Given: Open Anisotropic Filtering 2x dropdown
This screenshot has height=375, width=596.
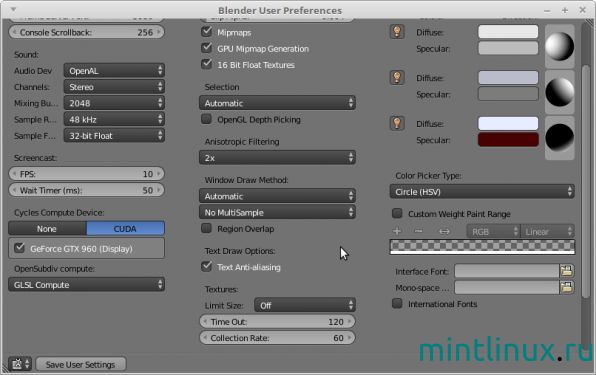Looking at the screenshot, I should click(277, 158).
